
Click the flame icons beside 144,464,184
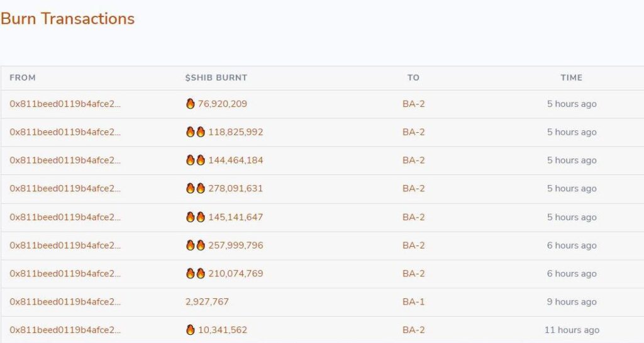(196, 160)
